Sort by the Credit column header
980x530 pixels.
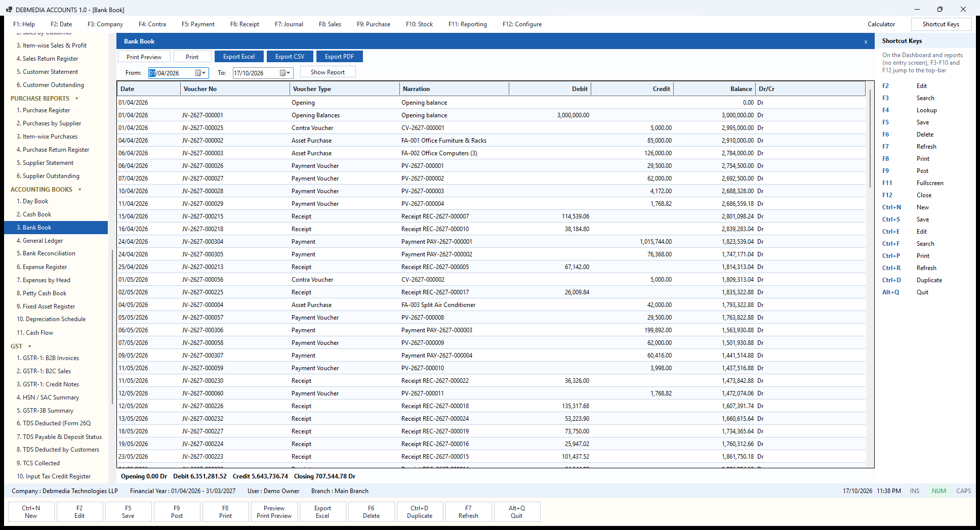(632, 89)
